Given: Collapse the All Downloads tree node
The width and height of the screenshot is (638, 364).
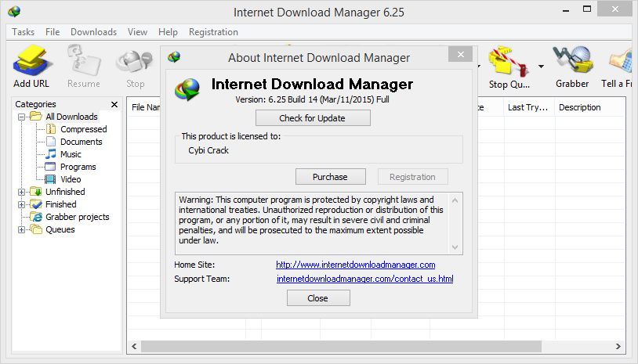Looking at the screenshot, I should 22,117.
